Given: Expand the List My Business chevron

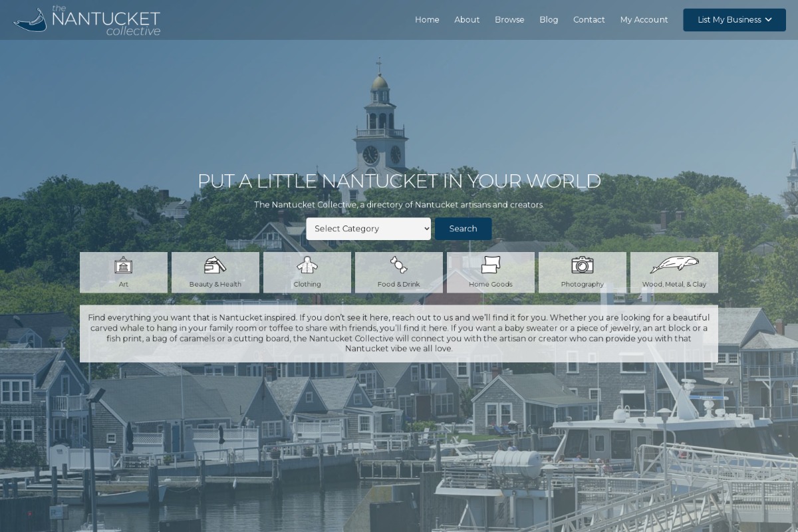Looking at the screenshot, I should (769, 20).
